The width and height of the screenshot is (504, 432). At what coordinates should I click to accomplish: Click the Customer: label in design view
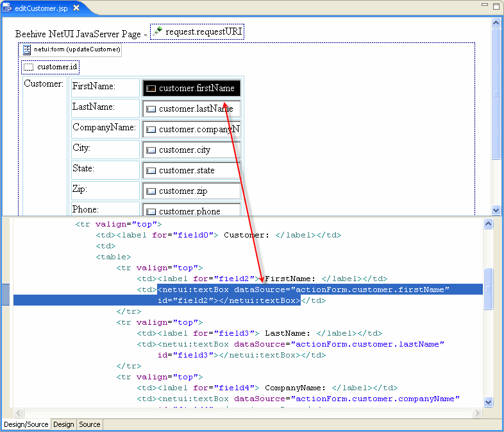click(x=44, y=83)
